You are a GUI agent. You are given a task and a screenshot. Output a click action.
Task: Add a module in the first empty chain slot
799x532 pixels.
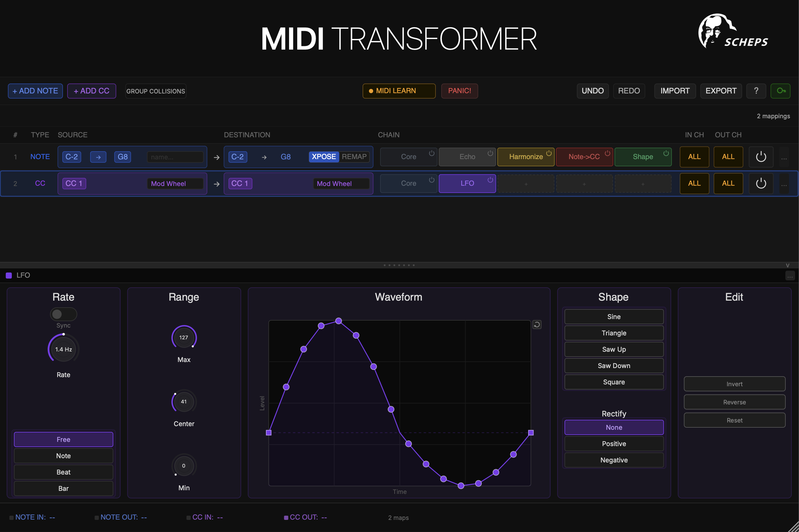(526, 184)
